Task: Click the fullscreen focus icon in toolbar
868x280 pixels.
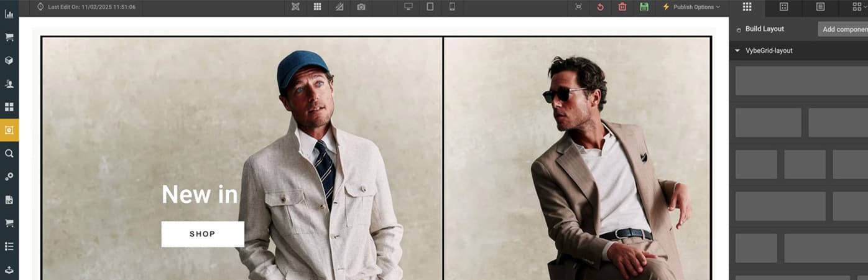Action: point(579,7)
